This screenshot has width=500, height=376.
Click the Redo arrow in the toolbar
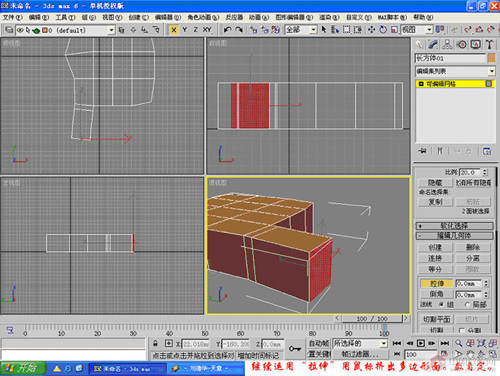pyautogui.click(x=239, y=30)
